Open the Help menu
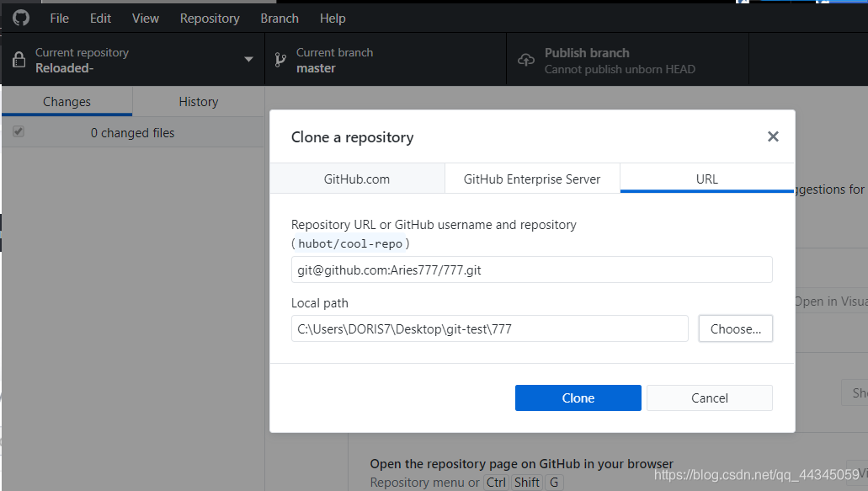 (x=333, y=19)
